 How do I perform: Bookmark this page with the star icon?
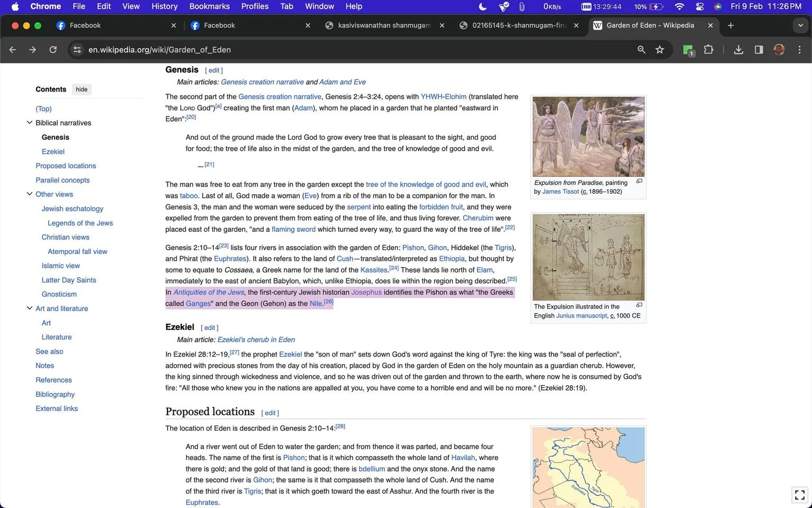point(660,50)
